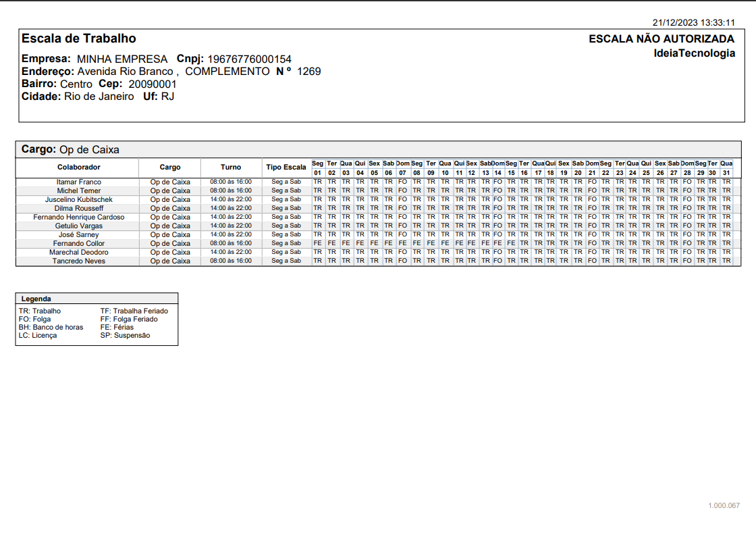Select the "Cargo: Op de Caixa" section heading
The width and height of the screenshot is (756, 537).
(x=70, y=149)
